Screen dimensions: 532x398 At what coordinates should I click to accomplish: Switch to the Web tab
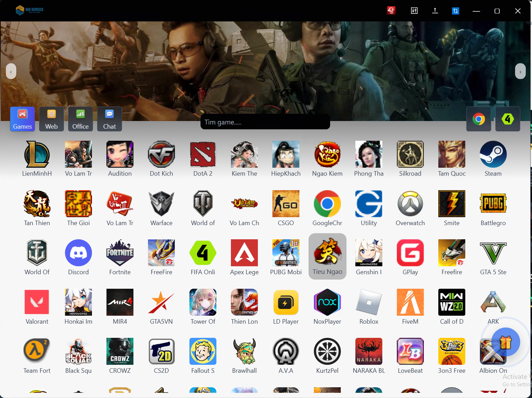[x=52, y=119]
